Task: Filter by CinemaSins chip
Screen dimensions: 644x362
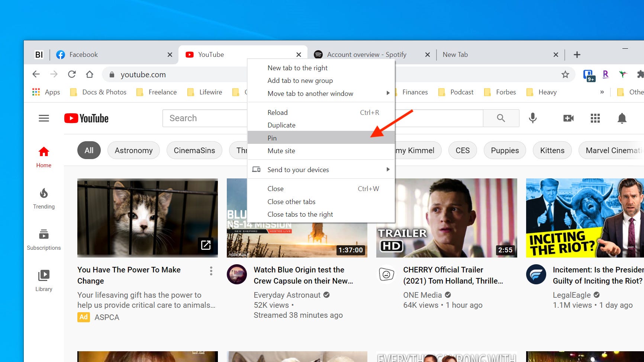Action: tap(194, 150)
